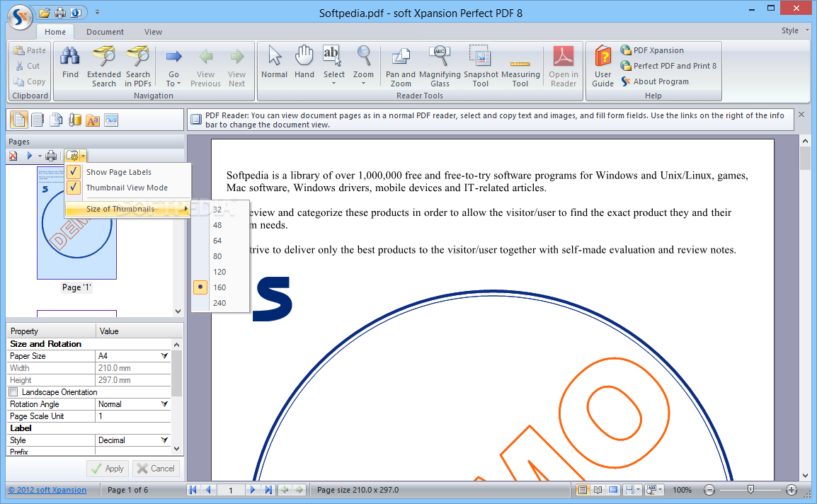Click the page number input field

(231, 490)
